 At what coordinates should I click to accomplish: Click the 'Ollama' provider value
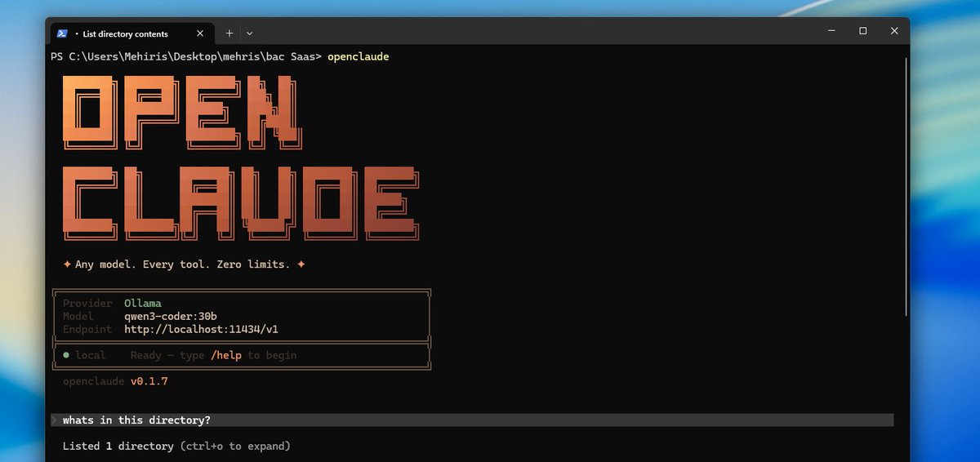point(143,303)
